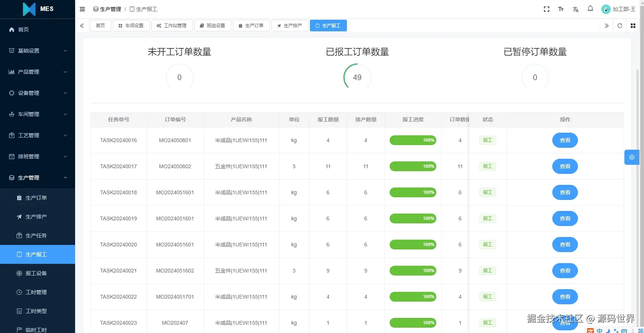Go to 首页 in sidebar
644x333 pixels.
pos(37,29)
